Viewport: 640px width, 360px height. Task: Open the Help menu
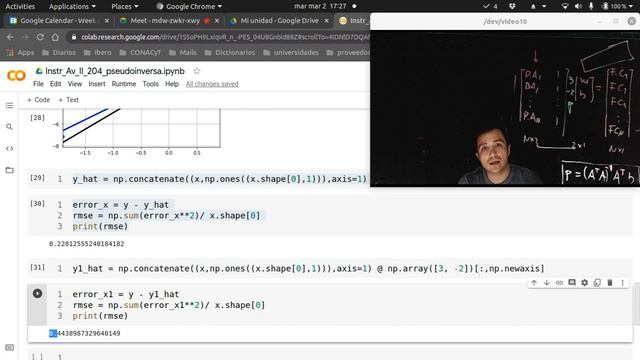[x=172, y=84]
